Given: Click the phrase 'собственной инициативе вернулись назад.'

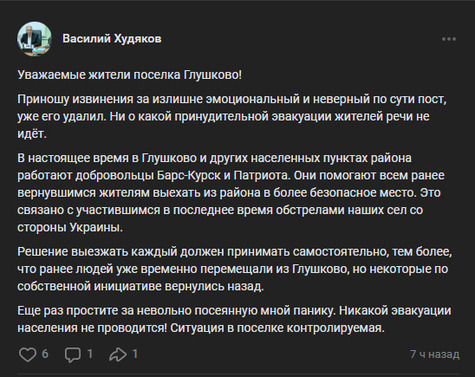Looking at the screenshot, I should 140,286.
